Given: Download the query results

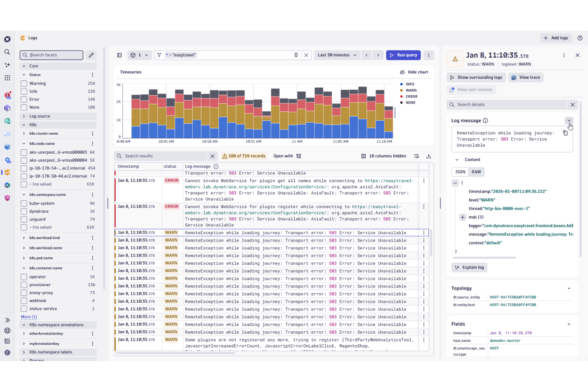Looking at the screenshot, I should point(429,156).
